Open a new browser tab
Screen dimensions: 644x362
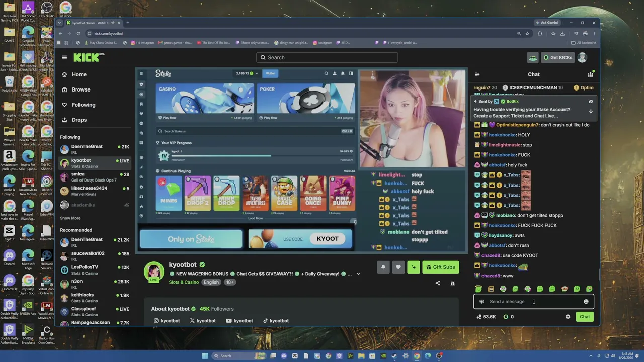[128, 23]
